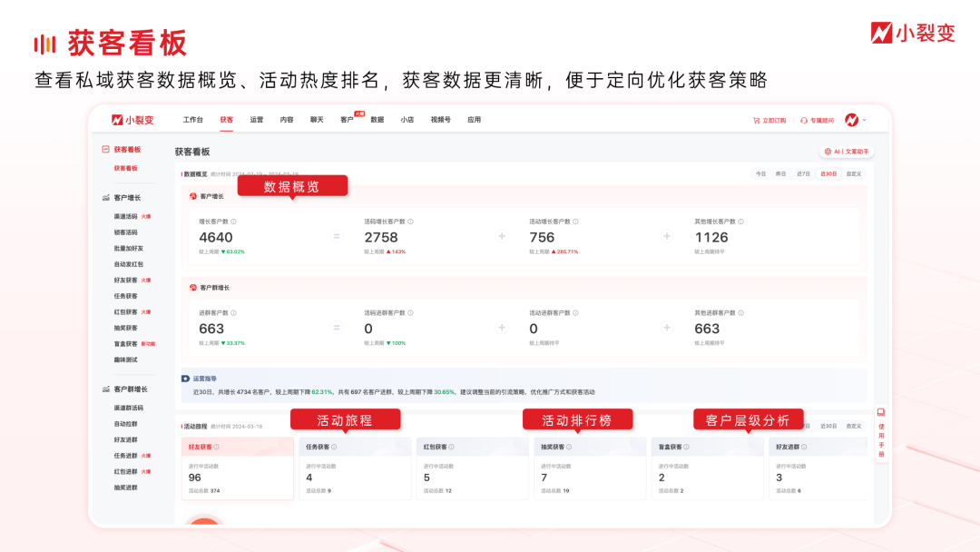
Task: Select the 近7日 time range option
Action: point(803,173)
